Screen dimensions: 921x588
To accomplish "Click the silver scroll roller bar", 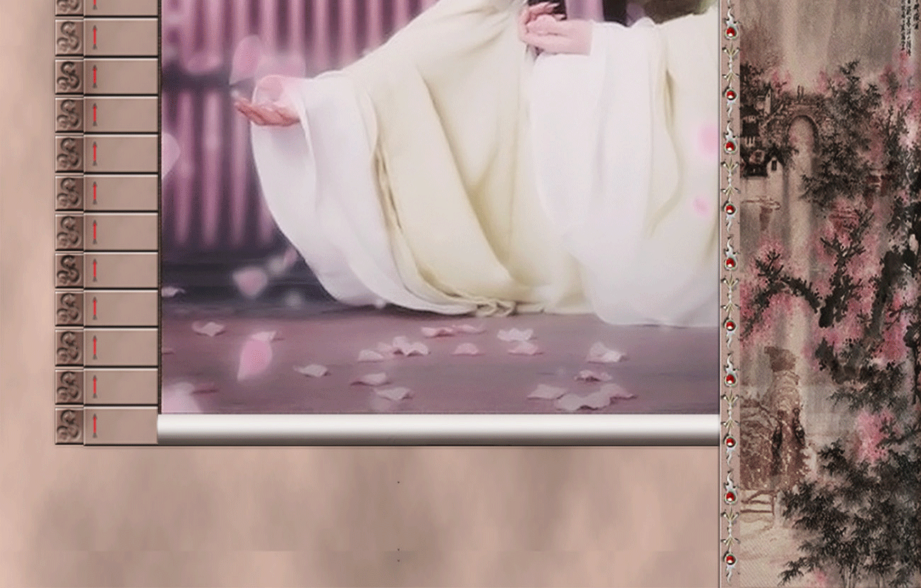I will point(439,429).
